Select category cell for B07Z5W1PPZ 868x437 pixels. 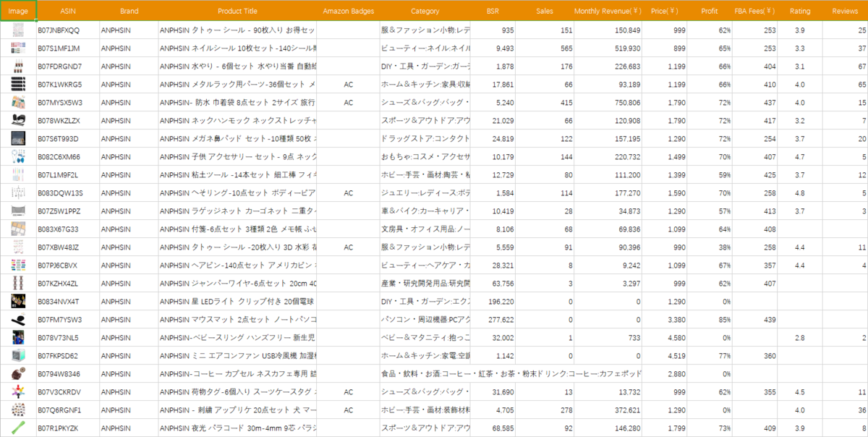[x=425, y=211]
